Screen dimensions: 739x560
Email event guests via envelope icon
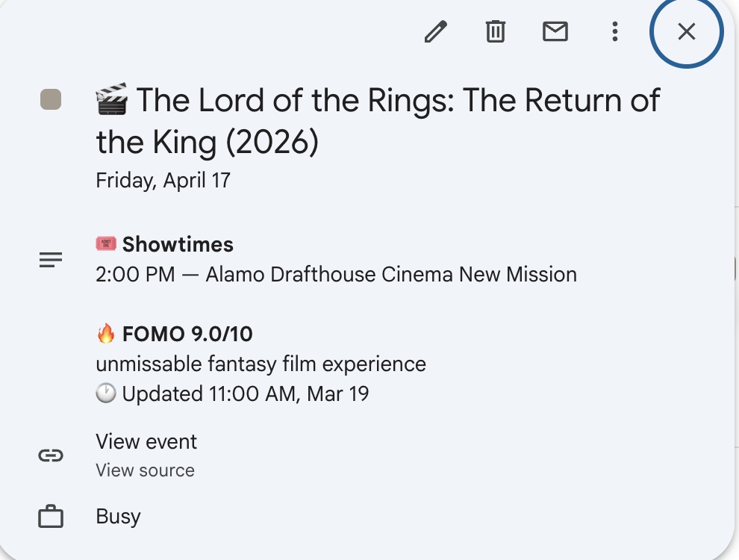tap(555, 31)
